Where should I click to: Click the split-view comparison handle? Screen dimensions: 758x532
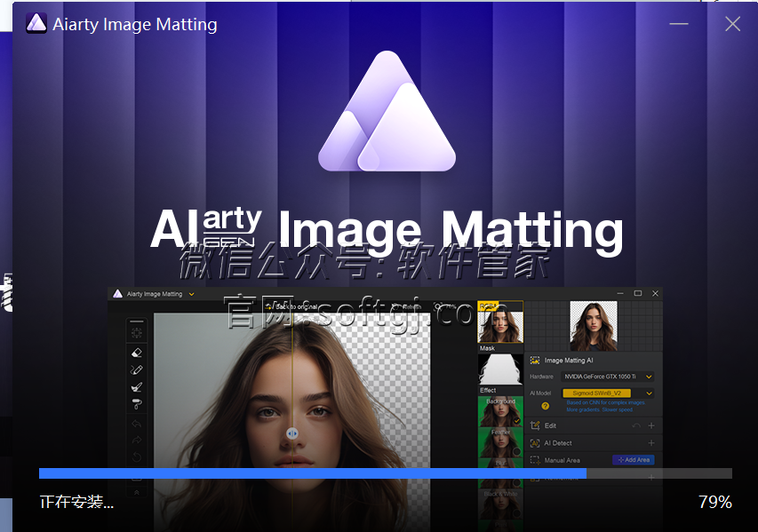click(x=292, y=433)
